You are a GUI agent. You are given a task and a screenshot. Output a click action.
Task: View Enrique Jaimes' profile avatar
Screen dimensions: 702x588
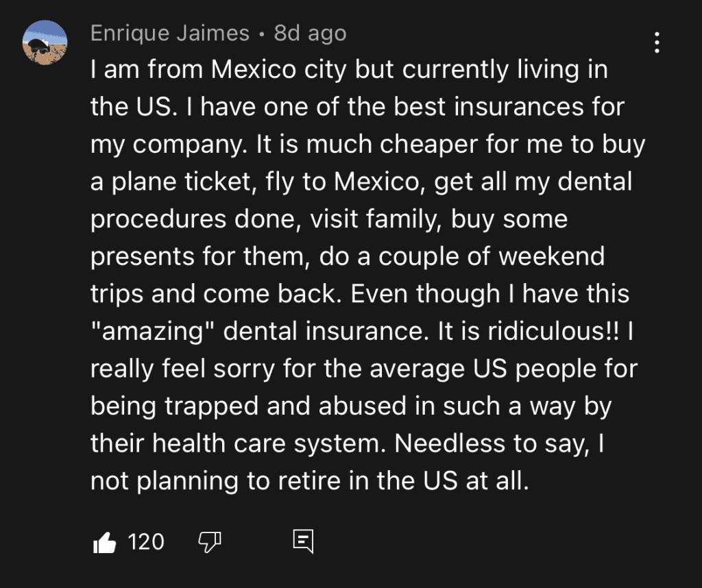click(x=45, y=42)
